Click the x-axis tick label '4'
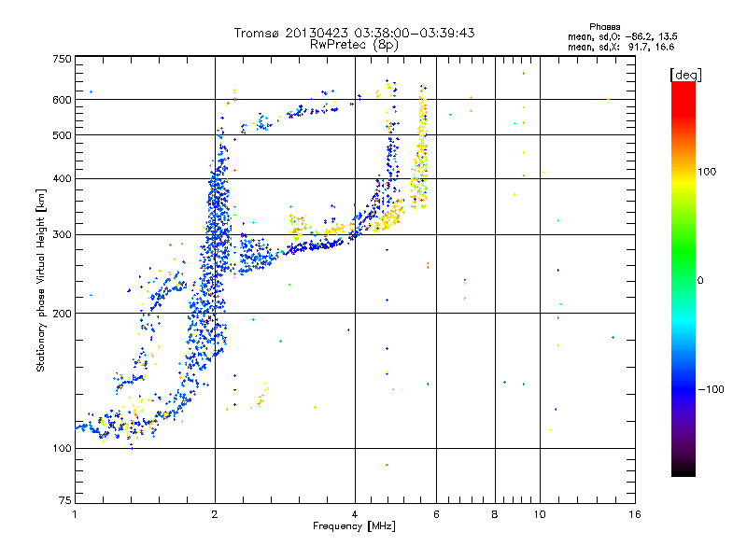 tap(355, 514)
